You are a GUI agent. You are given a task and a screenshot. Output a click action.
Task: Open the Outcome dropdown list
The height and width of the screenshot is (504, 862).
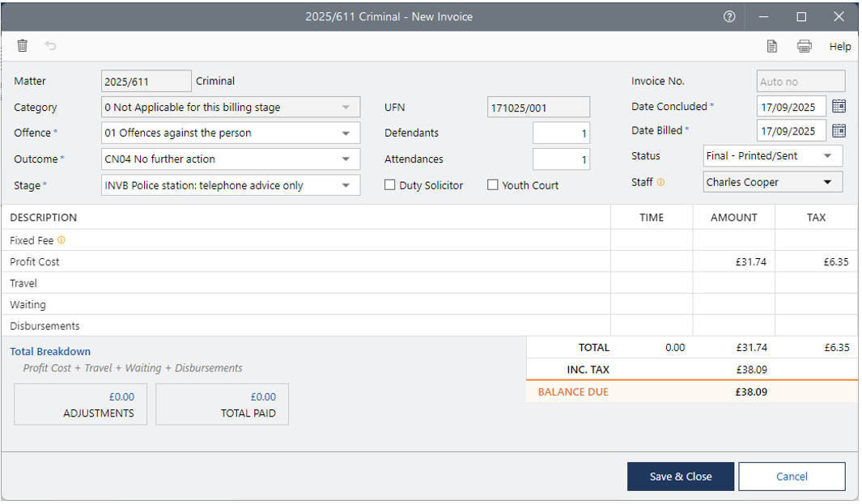[346, 159]
